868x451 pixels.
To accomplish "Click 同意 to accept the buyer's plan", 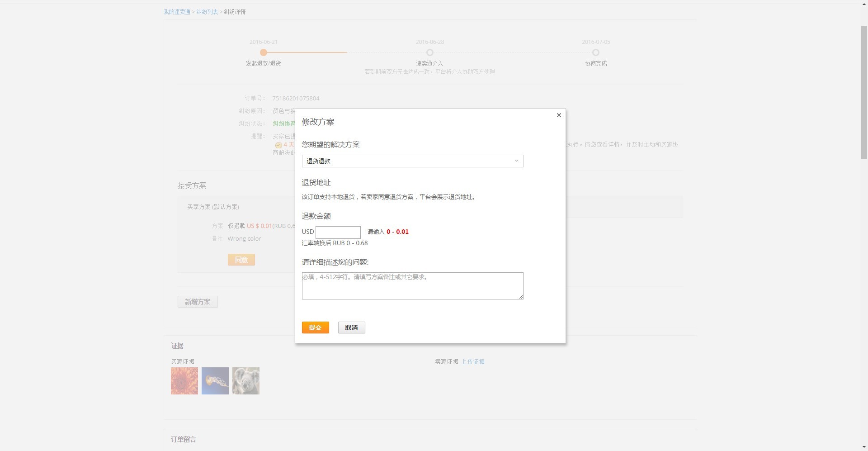I will (241, 260).
